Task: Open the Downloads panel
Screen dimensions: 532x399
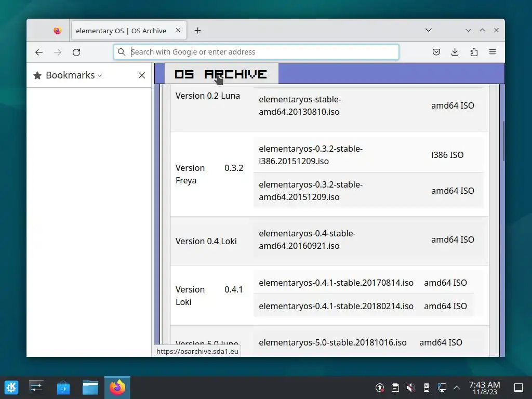Action: coord(455,52)
